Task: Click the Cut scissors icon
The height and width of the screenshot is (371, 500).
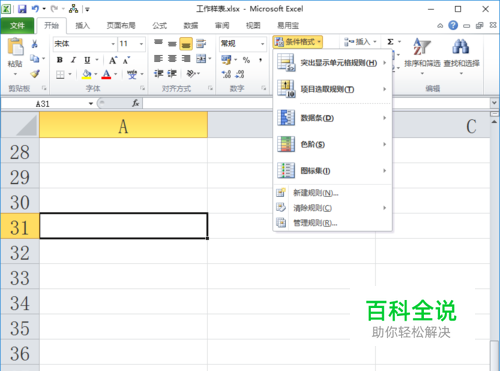Action: point(35,44)
